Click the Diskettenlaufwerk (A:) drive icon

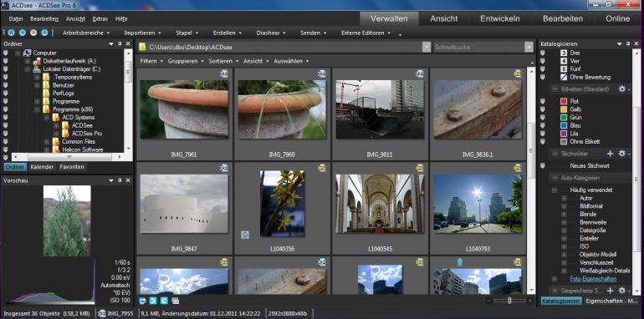37,61
